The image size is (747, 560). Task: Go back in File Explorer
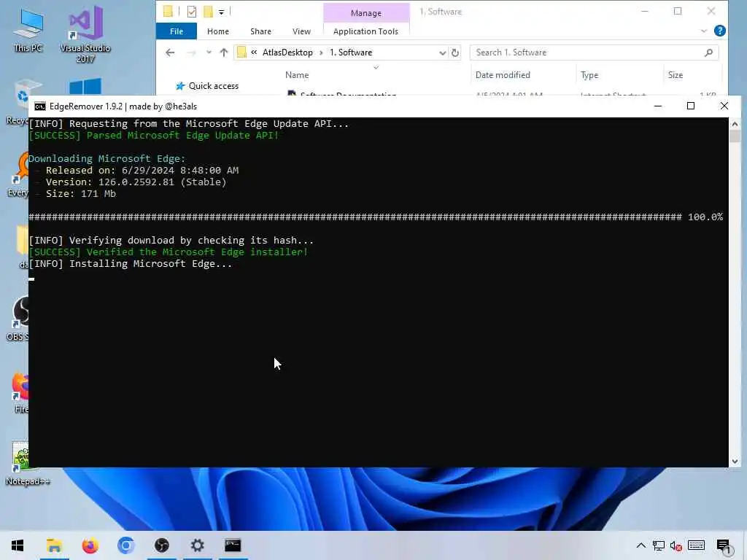pyautogui.click(x=170, y=52)
